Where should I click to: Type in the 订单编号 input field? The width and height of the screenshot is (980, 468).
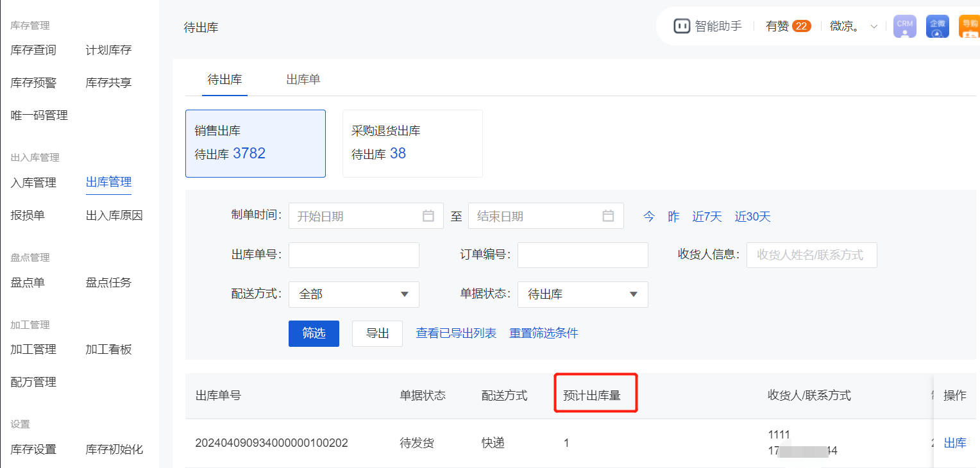click(582, 255)
